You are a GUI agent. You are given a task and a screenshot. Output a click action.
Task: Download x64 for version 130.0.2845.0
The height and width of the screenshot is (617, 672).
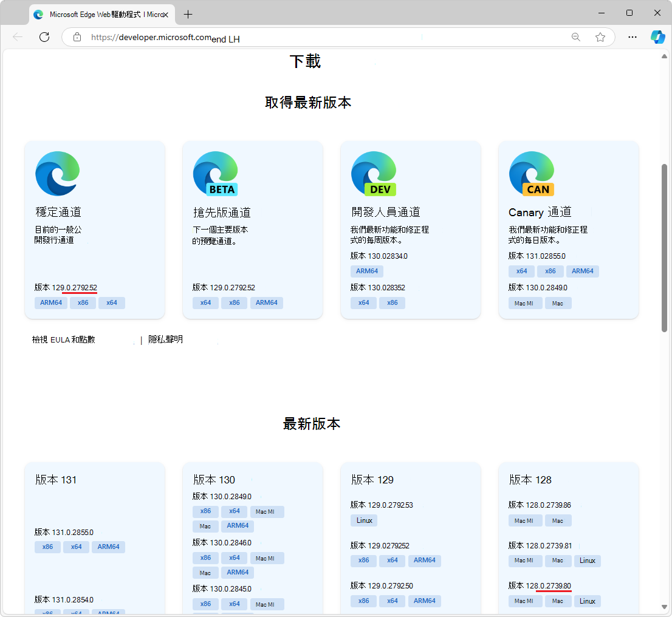point(235,604)
